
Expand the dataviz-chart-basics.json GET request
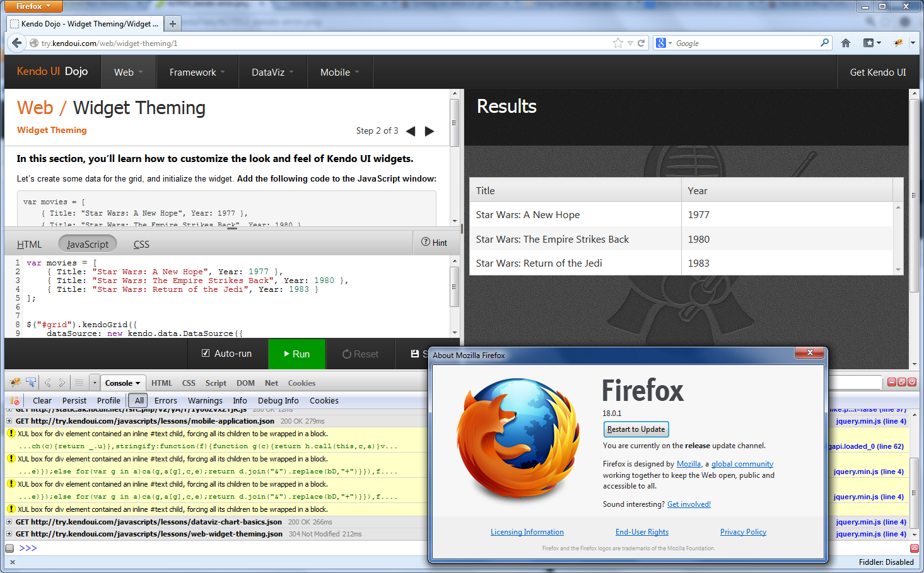pos(9,522)
